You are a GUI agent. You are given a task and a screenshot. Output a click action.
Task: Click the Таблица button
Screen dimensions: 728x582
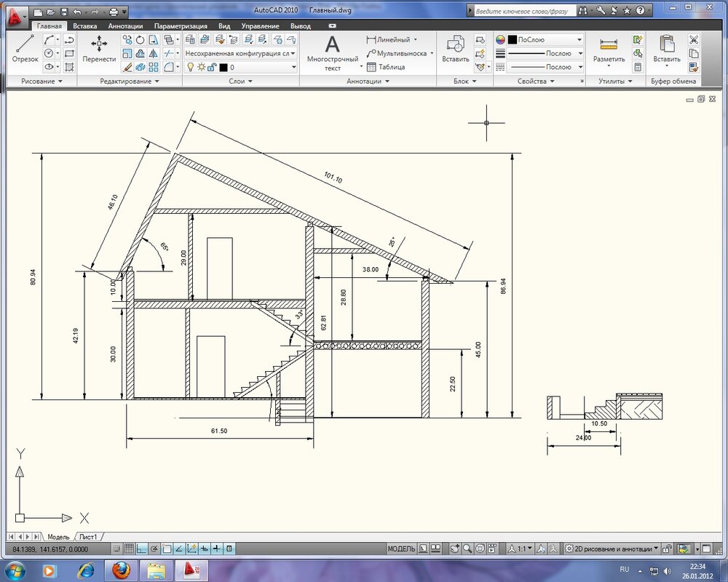point(387,67)
